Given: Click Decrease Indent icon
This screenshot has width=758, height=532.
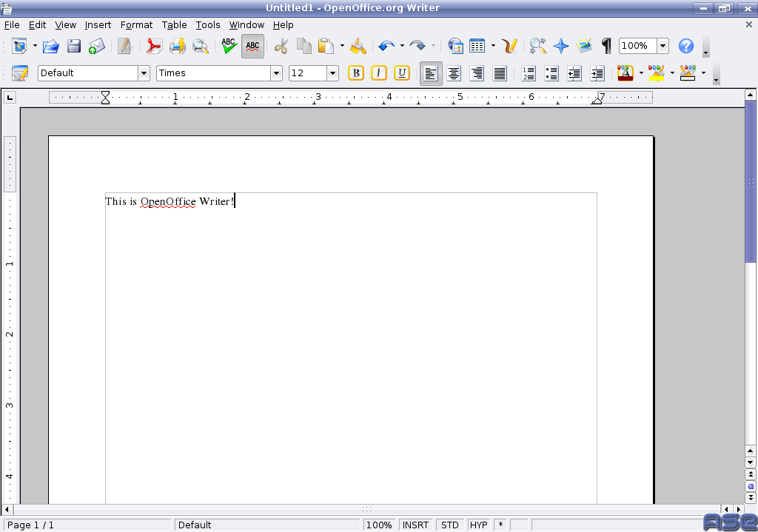Looking at the screenshot, I should pos(574,73).
